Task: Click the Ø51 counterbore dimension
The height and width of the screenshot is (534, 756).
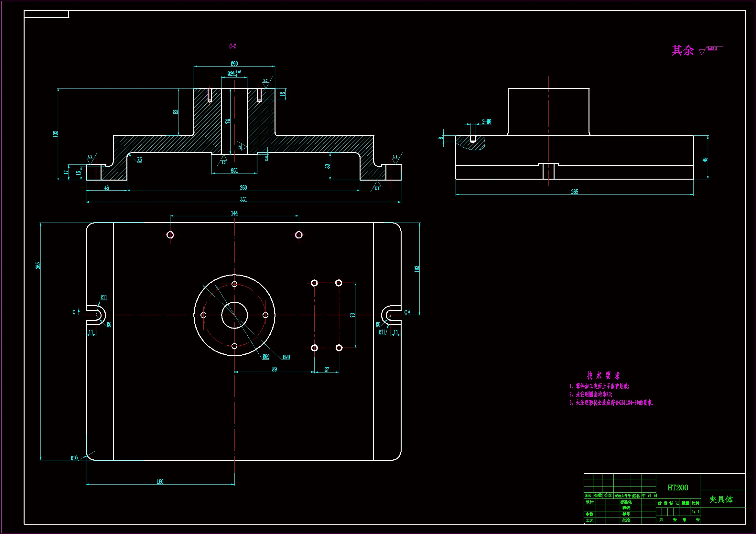Action: pos(234,171)
